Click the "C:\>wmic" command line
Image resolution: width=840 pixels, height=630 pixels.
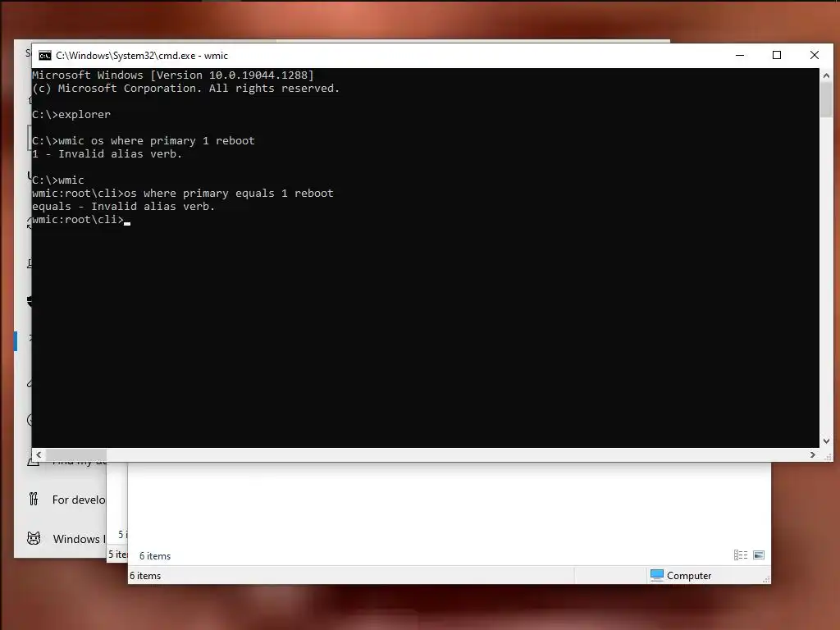[x=58, y=180]
